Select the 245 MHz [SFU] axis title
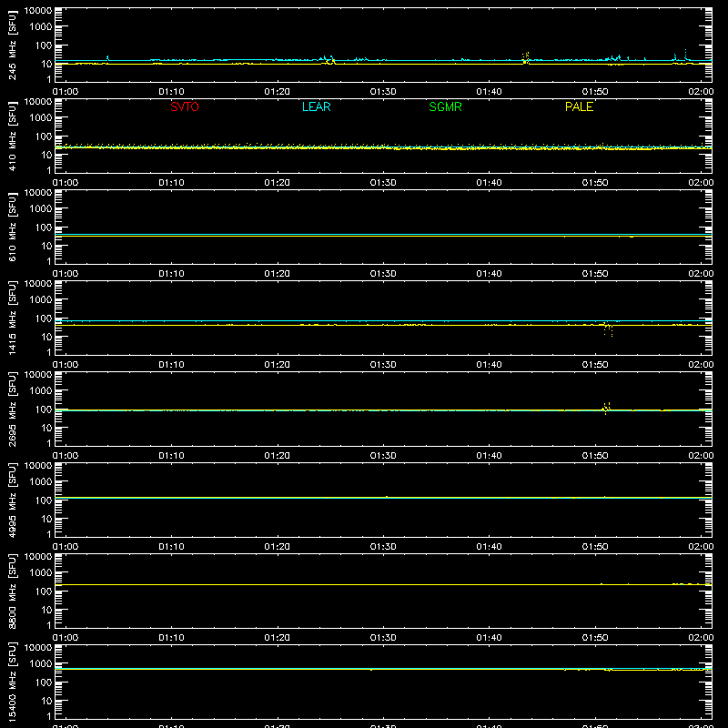Screen dimensions: 728x728 pyautogui.click(x=12, y=45)
